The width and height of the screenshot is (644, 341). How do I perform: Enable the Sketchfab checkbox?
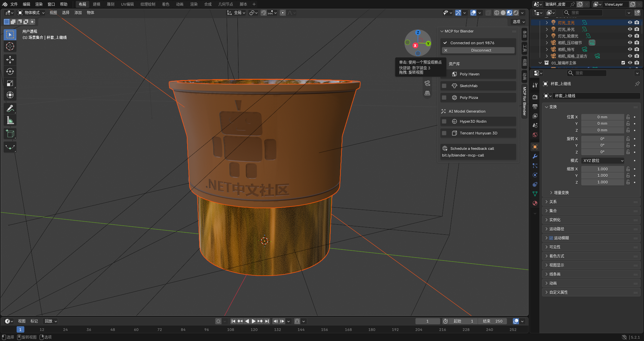coord(444,86)
